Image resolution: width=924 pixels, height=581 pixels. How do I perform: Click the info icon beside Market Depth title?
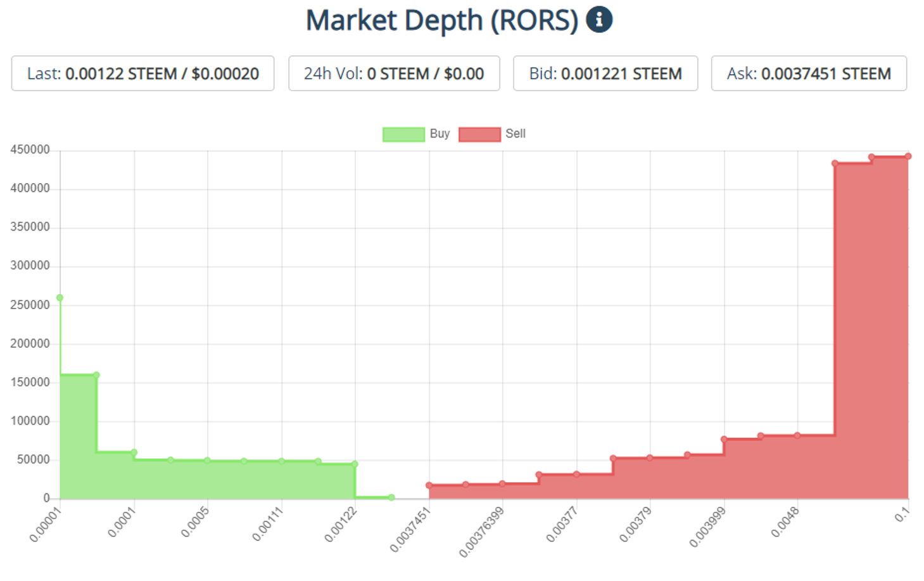point(599,20)
